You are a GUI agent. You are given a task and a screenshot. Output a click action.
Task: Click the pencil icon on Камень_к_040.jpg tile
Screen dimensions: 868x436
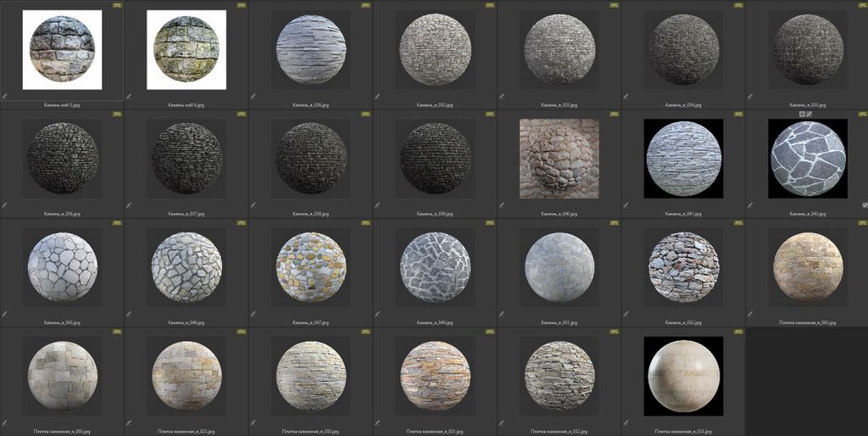pos(501,205)
